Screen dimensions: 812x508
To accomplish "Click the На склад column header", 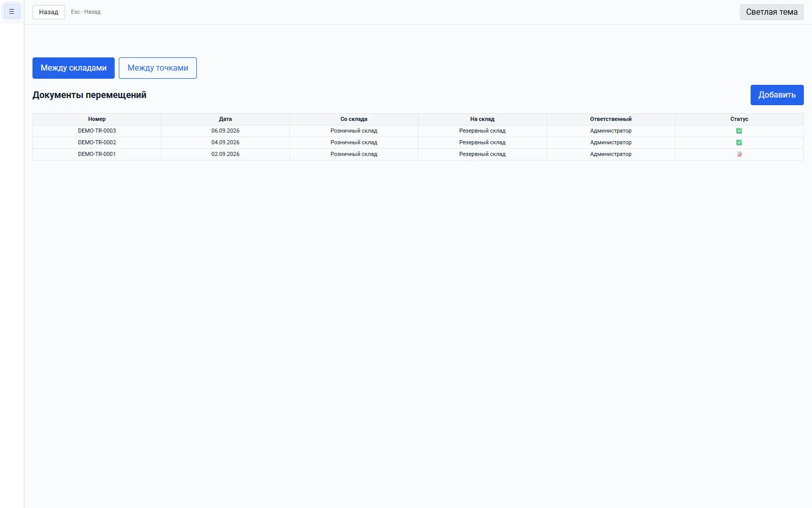I will point(482,119).
